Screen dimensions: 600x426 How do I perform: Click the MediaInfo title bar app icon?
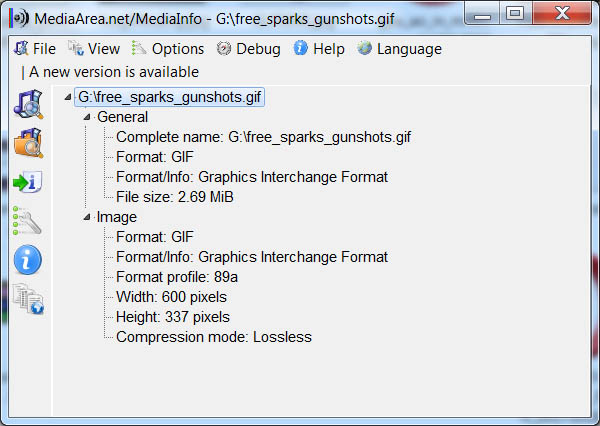tap(20, 18)
